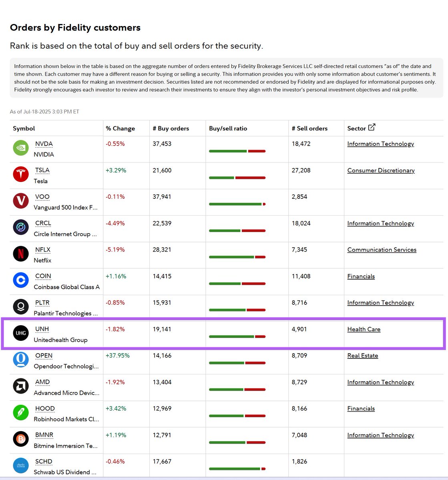
Task: Click the Orders by Fidelity customers heading
Action: (x=75, y=28)
